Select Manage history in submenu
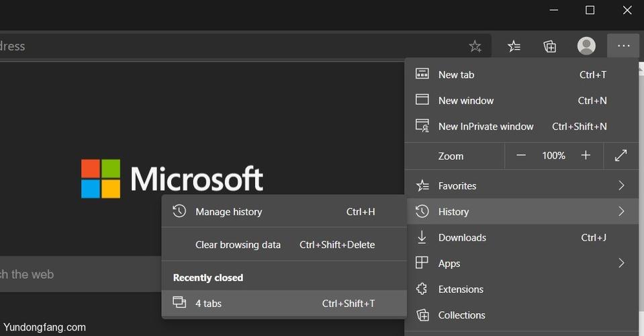Image resolution: width=644 pixels, height=336 pixels. click(284, 212)
